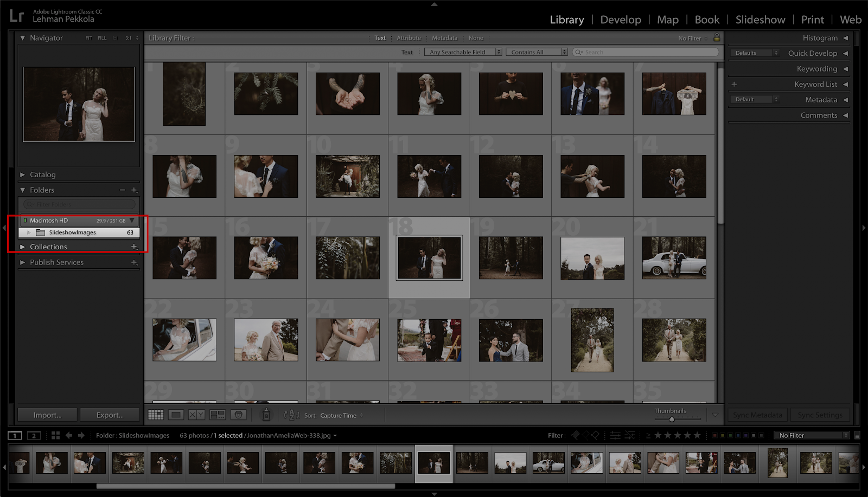This screenshot has height=497, width=868.
Task: Adjust the Thumbnails size slider
Action: 672,419
